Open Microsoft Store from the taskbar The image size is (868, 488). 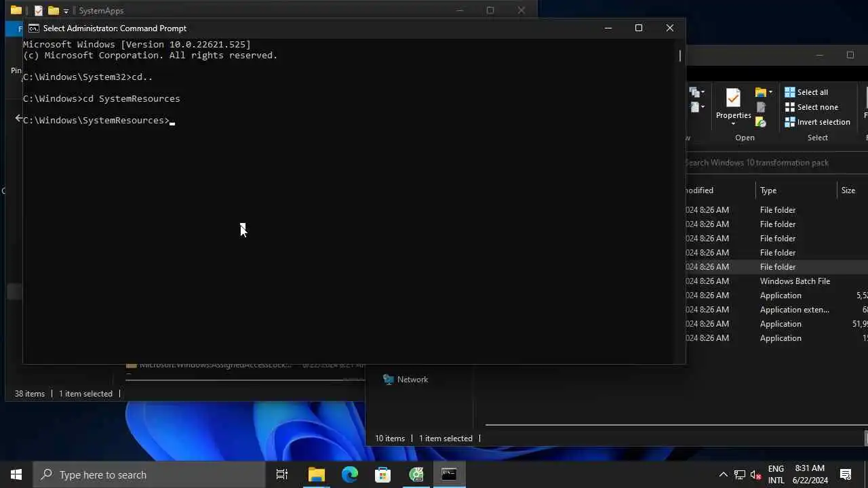point(383,474)
